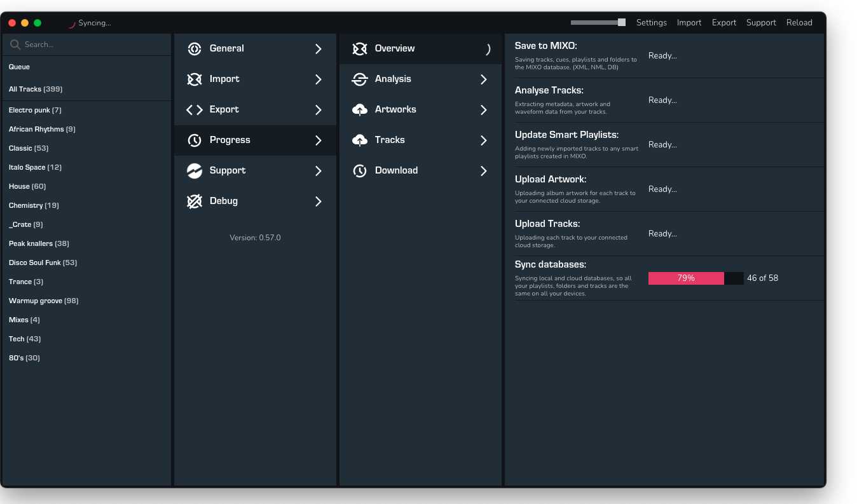This screenshot has height=504, width=857.
Task: Adjust the top bar slider handle
Action: coord(622,22)
